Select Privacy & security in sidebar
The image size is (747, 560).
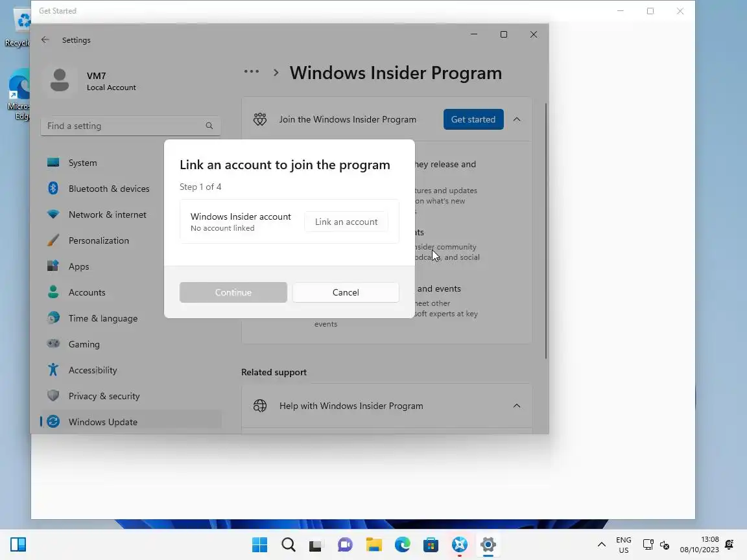(x=130, y=396)
